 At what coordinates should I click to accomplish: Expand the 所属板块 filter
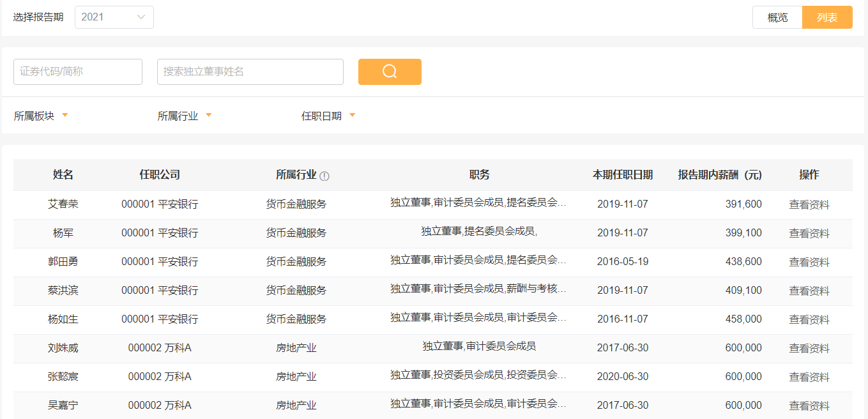[41, 116]
